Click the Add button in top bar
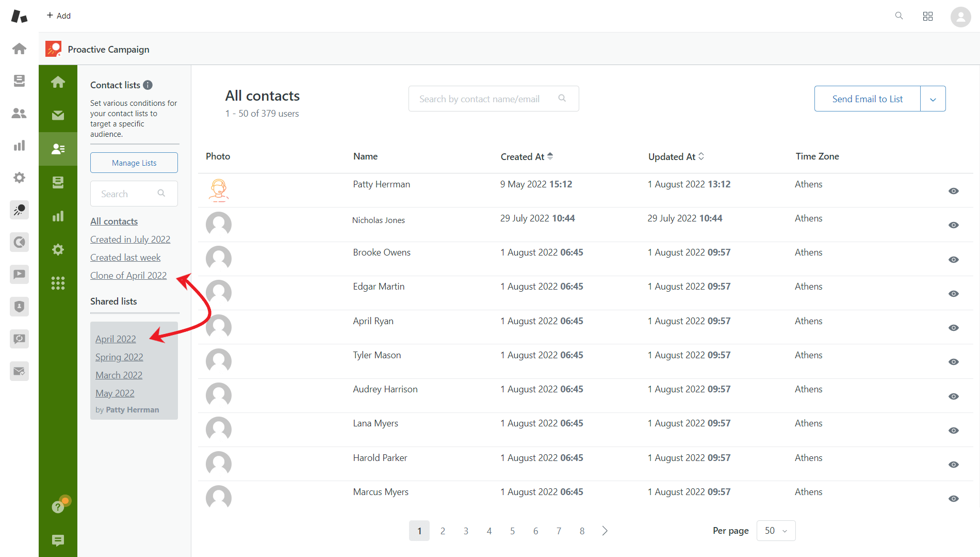The height and width of the screenshot is (557, 980). [59, 15]
